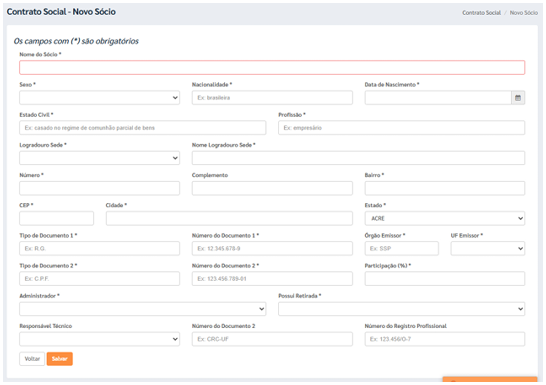Open the Administrador dropdown
This screenshot has width=546, height=385.
pos(143,309)
